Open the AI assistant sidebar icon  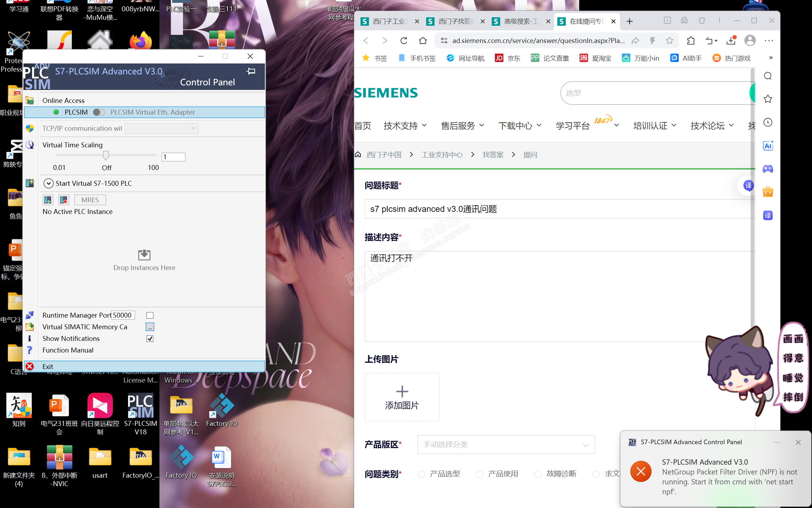768,146
